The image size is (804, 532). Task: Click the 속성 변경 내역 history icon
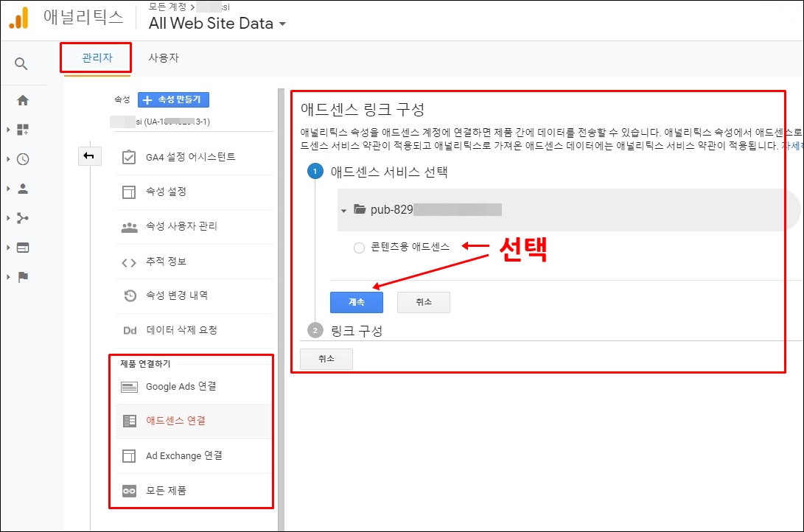(x=130, y=295)
